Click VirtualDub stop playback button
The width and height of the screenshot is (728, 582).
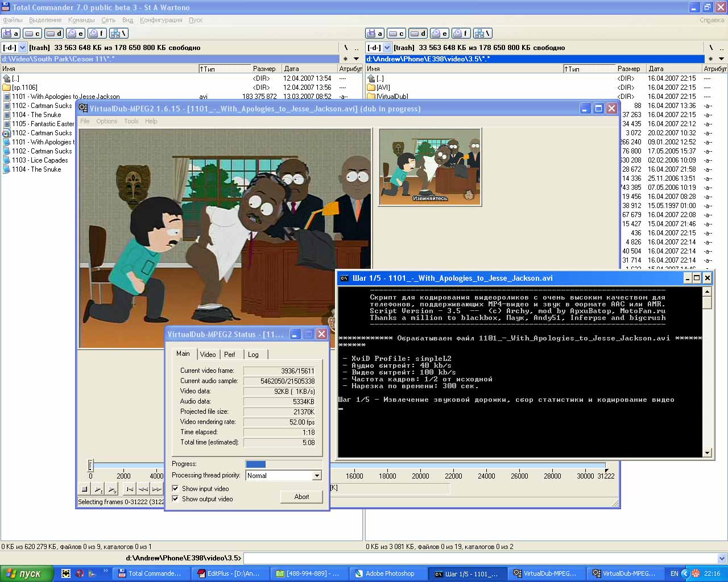[x=84, y=489]
